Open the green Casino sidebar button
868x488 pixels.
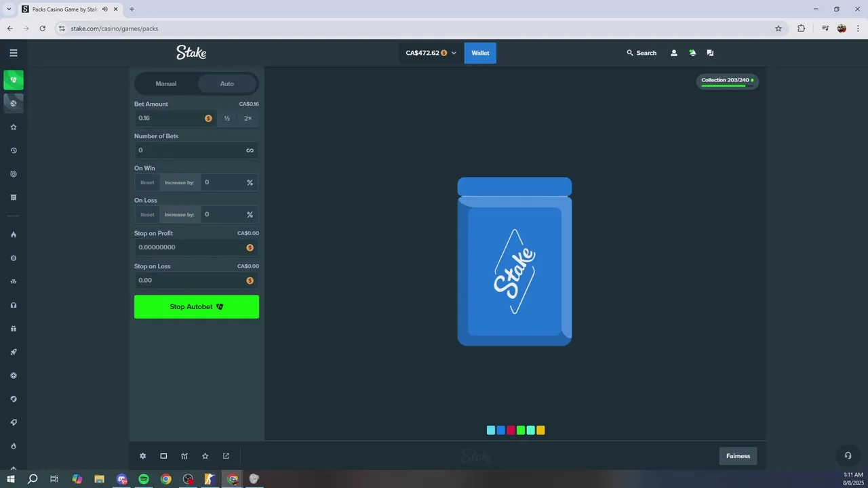click(x=14, y=80)
